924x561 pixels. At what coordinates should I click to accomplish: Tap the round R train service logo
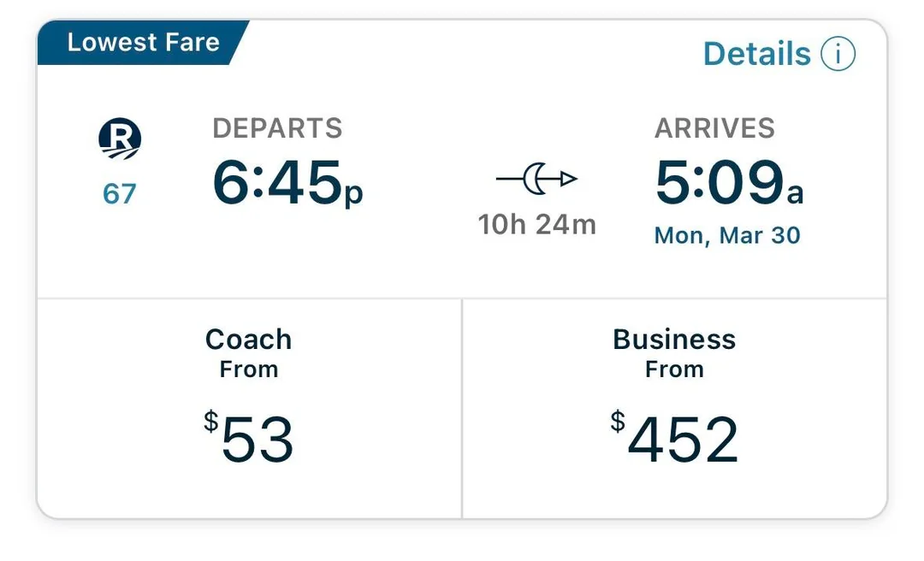click(x=120, y=139)
